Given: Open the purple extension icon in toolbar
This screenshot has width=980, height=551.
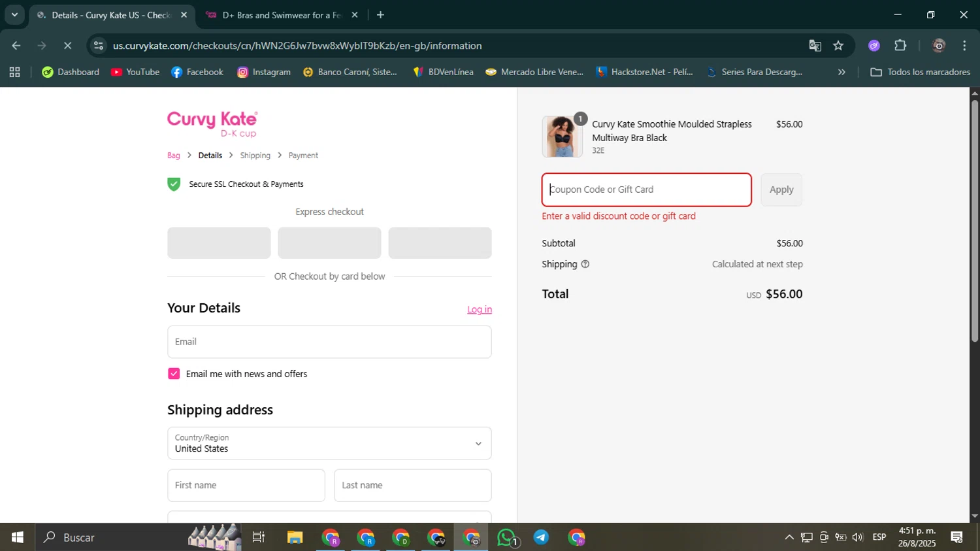Looking at the screenshot, I should (x=874, y=46).
